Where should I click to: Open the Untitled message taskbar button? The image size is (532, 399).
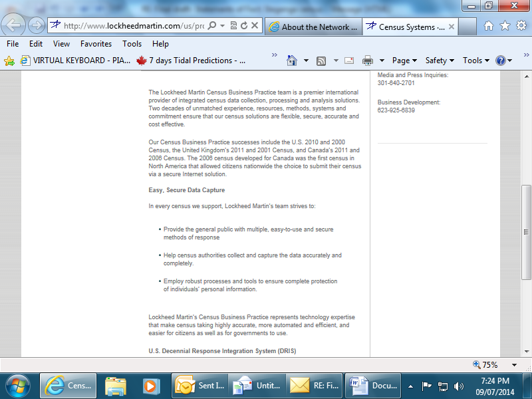(257, 386)
